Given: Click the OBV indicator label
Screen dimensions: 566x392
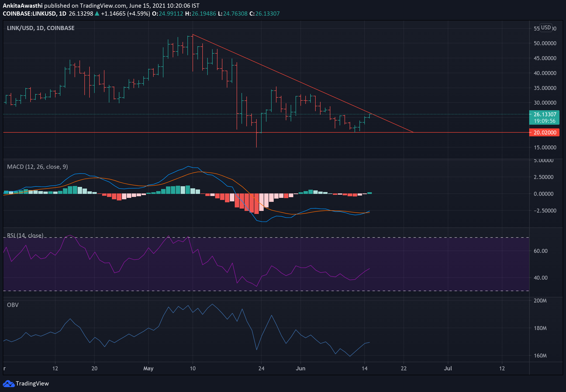Looking at the screenshot, I should coord(13,305).
